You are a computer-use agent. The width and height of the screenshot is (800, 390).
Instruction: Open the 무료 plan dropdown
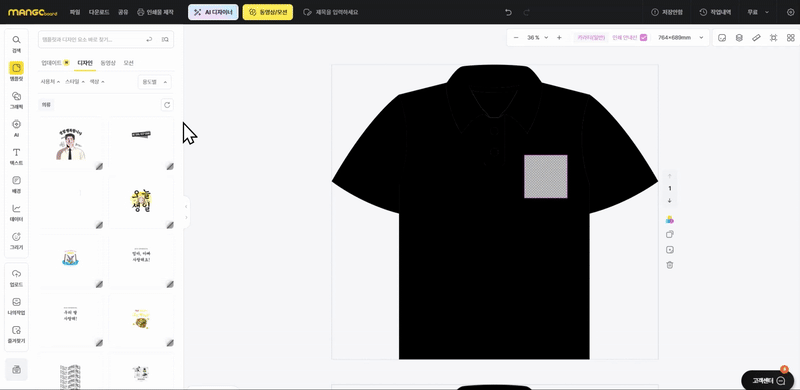[758, 12]
